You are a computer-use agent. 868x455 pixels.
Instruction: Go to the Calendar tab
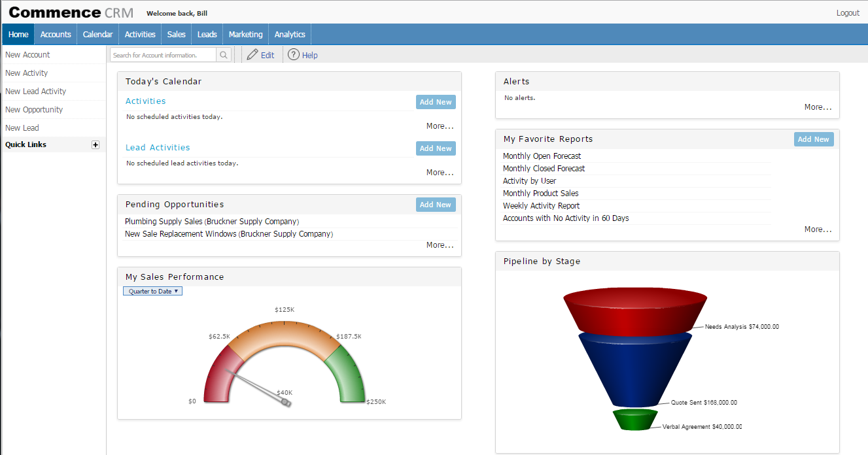(98, 35)
